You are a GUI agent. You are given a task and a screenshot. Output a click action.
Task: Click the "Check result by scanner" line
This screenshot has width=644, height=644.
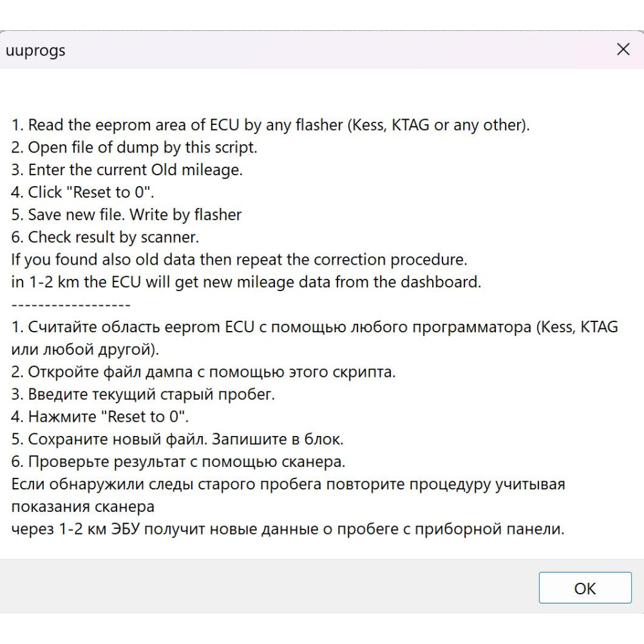coord(105,238)
